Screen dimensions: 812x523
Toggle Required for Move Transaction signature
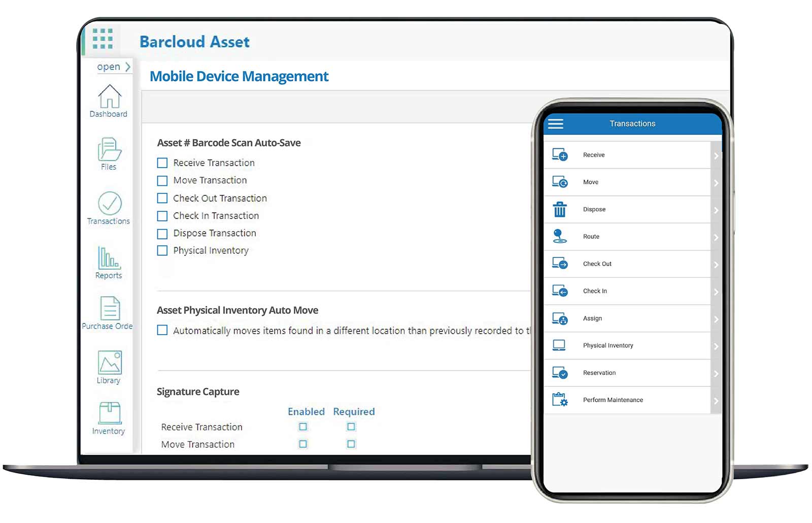click(x=351, y=444)
